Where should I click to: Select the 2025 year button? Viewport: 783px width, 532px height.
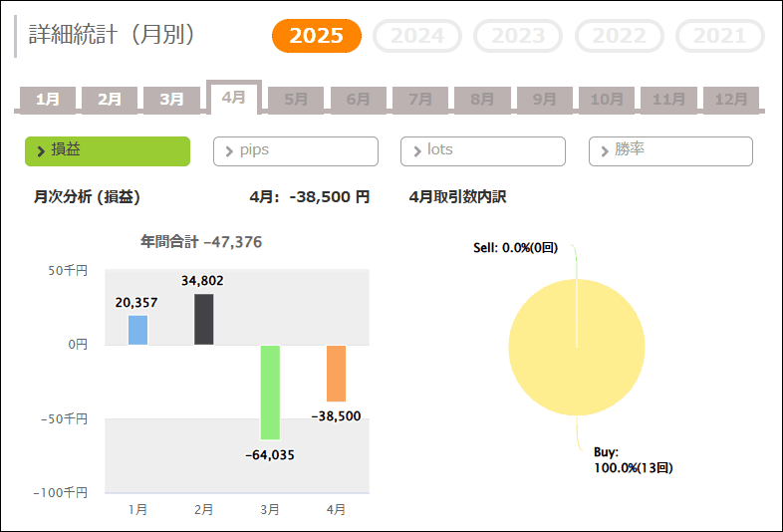tap(317, 36)
